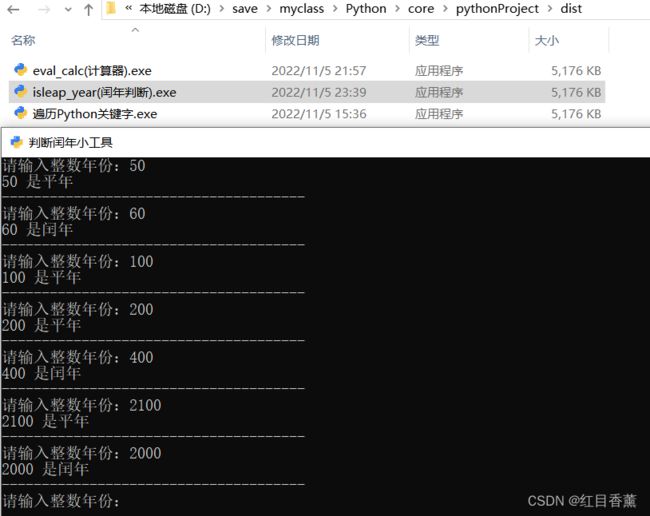Click the Back navigation arrow
The image size is (650, 516).
click(13, 9)
